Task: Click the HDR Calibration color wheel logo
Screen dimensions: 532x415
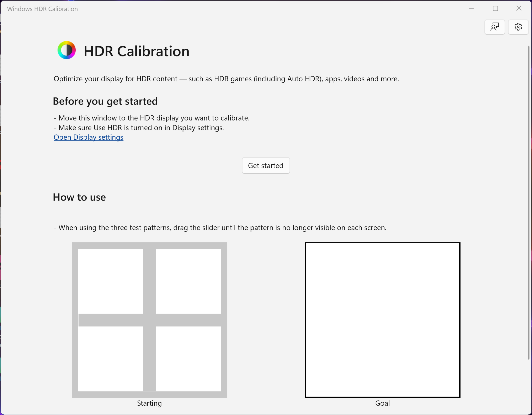Action: tap(66, 50)
